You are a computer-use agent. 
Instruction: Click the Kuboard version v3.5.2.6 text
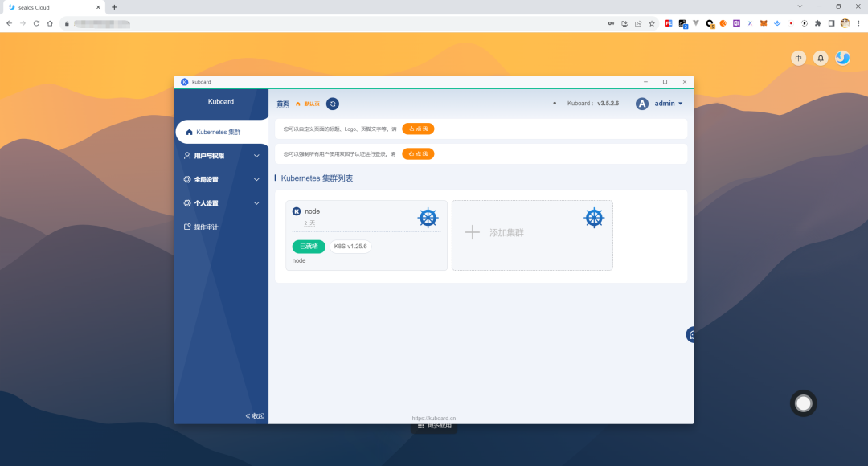608,104
